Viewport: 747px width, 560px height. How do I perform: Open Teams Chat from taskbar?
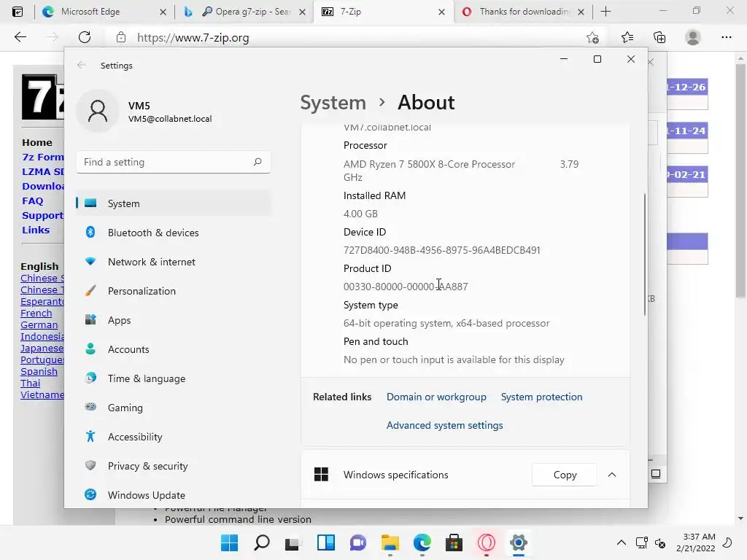coord(357,542)
